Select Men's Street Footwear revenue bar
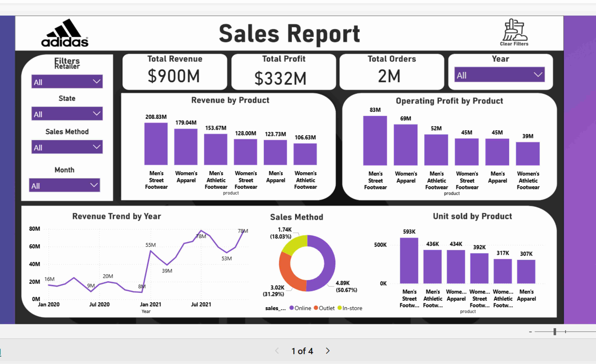This screenshot has height=364, width=596. [x=156, y=144]
